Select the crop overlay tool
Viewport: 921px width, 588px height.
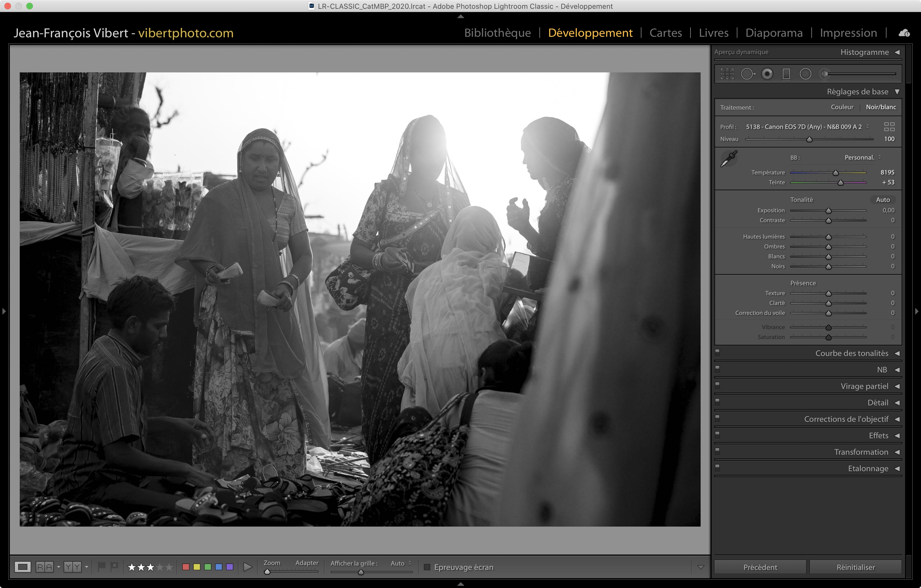727,74
